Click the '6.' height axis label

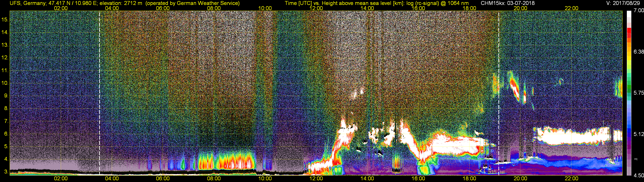6,134
